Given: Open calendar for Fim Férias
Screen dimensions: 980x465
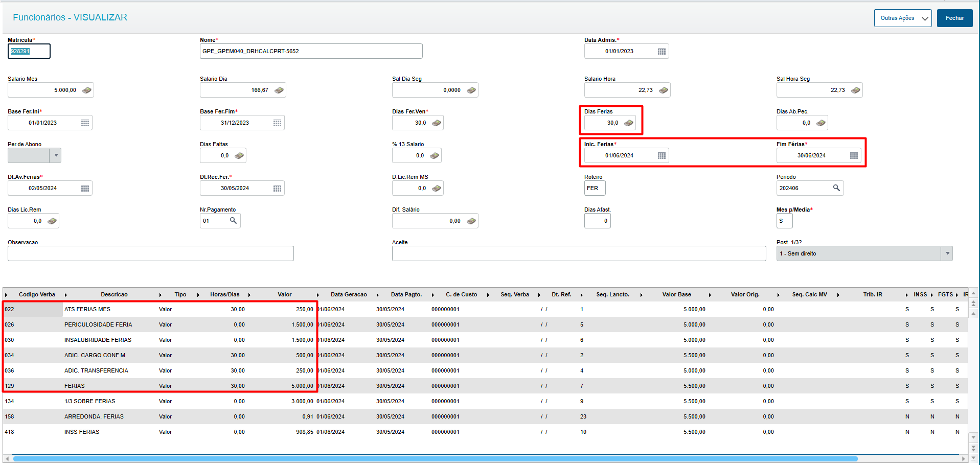Looking at the screenshot, I should tap(854, 155).
